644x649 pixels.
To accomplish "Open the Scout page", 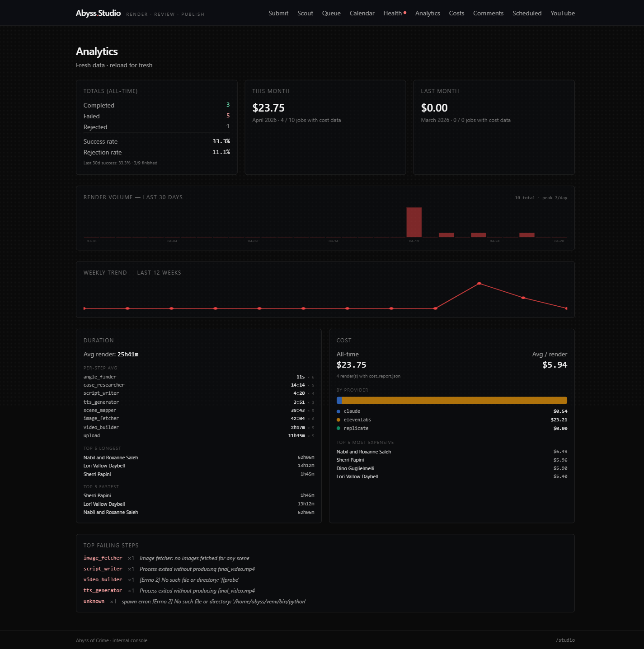I will (x=305, y=13).
